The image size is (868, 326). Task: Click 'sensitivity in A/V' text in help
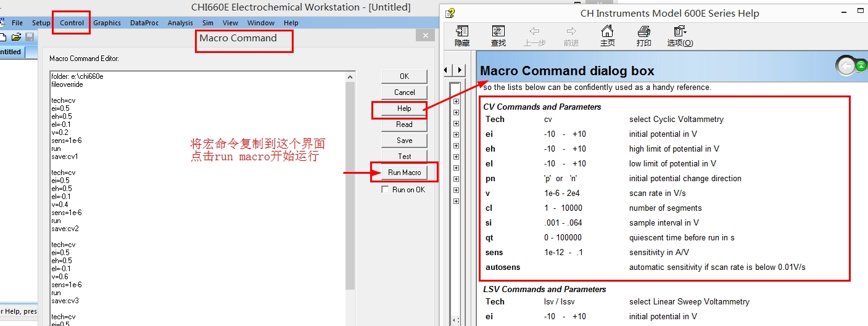pos(659,252)
